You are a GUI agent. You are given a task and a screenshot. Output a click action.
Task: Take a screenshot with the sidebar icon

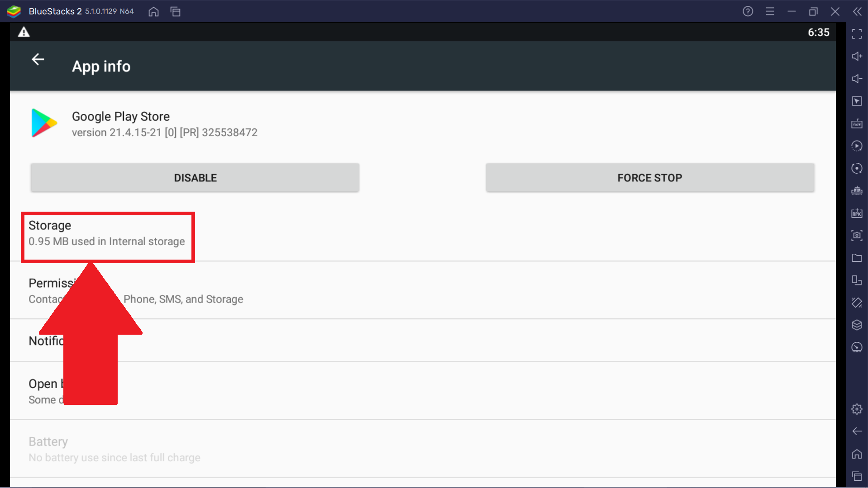[x=857, y=235]
